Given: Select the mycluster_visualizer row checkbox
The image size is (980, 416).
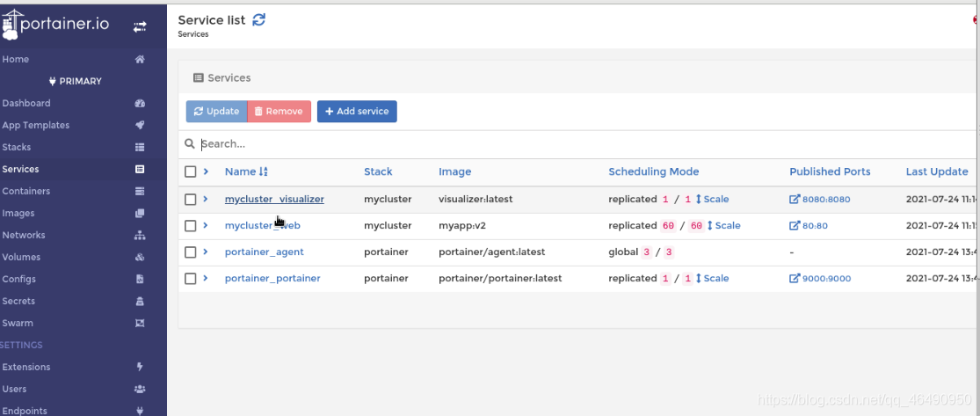Looking at the screenshot, I should [191, 200].
